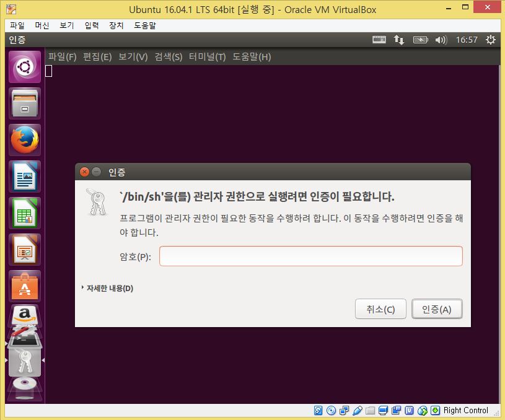Click the 취소(C) cancel button
Image resolution: width=505 pixels, height=420 pixels.
pos(380,309)
